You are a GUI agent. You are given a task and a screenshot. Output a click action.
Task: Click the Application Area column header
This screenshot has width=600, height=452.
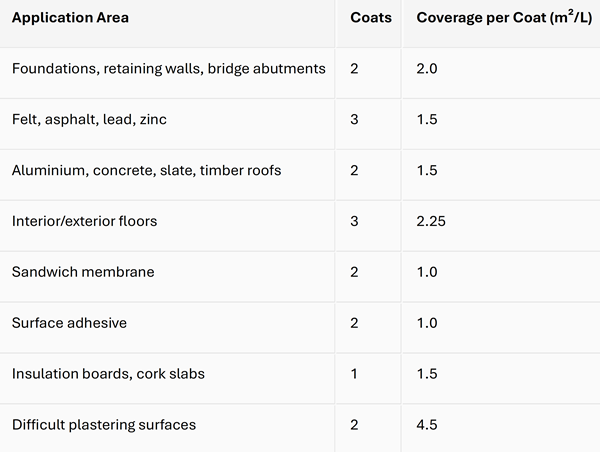(x=70, y=18)
